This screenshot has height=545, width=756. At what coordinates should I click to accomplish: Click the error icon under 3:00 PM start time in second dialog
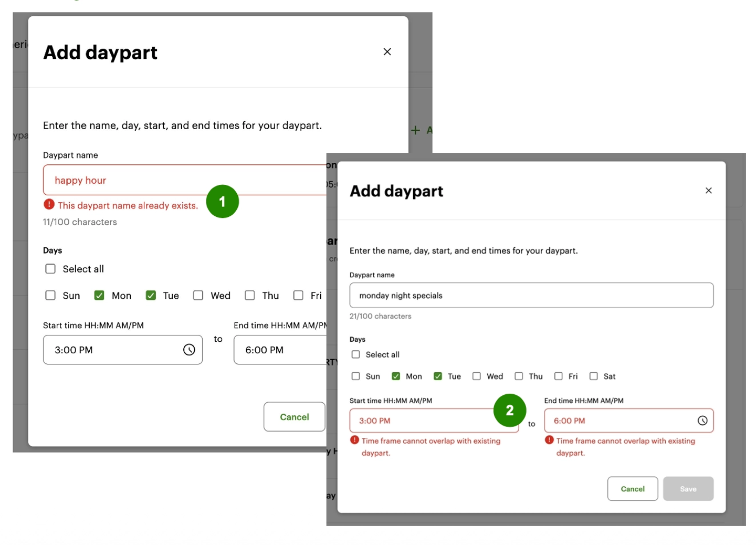(x=355, y=441)
